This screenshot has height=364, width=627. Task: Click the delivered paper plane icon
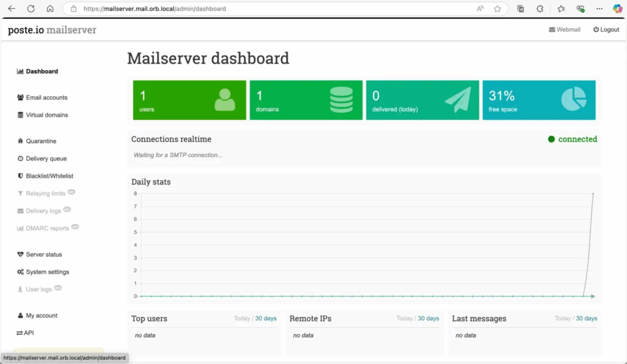(457, 100)
